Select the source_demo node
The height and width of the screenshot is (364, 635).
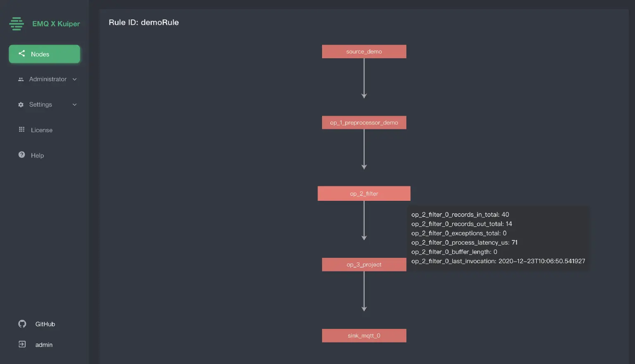[364, 52]
